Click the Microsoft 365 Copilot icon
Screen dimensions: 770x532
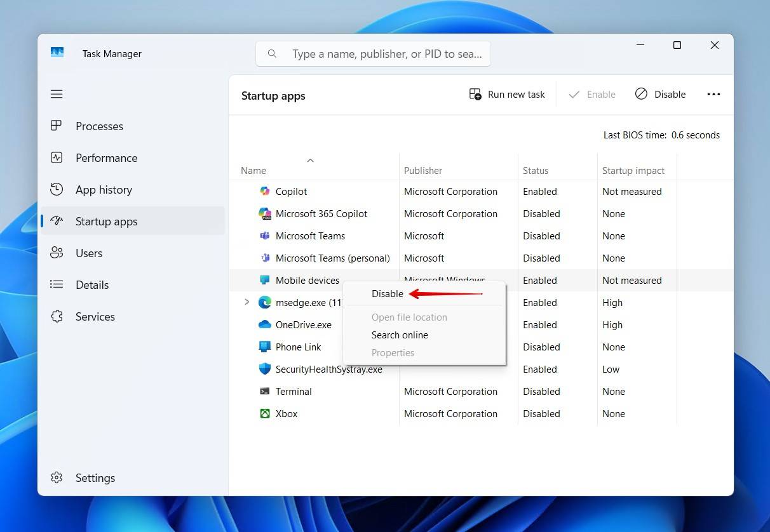pyautogui.click(x=265, y=213)
